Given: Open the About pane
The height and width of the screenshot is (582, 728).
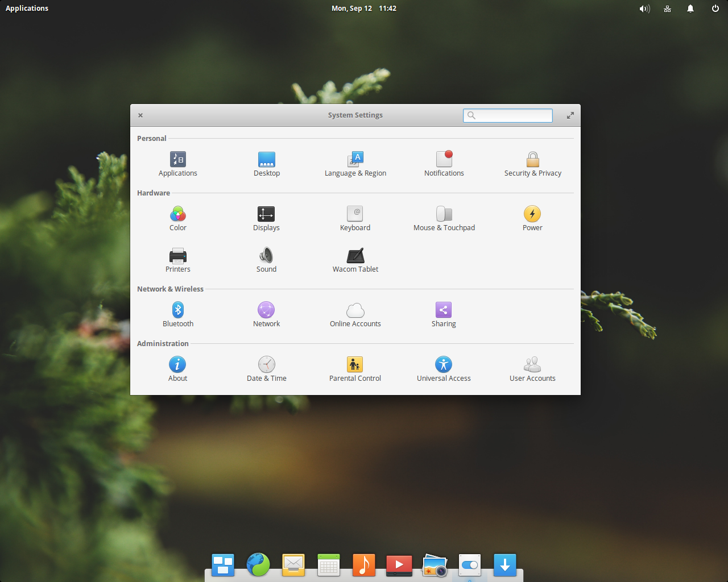Looking at the screenshot, I should tap(178, 370).
